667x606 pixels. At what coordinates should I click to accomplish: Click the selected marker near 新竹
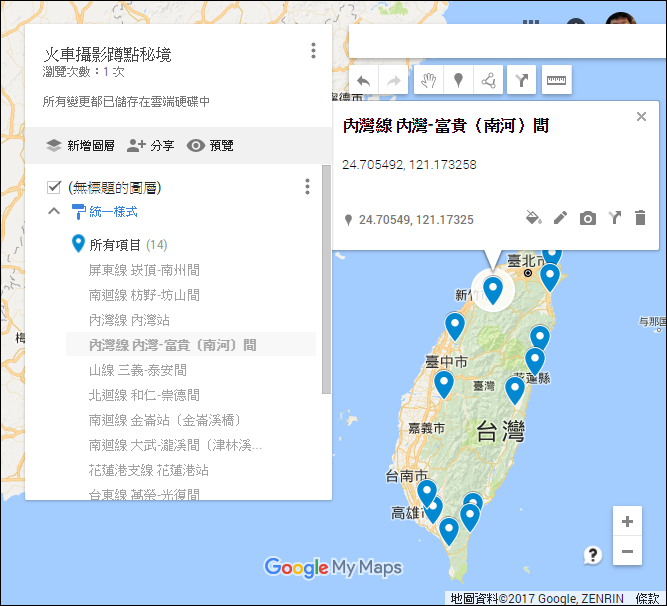[493, 289]
